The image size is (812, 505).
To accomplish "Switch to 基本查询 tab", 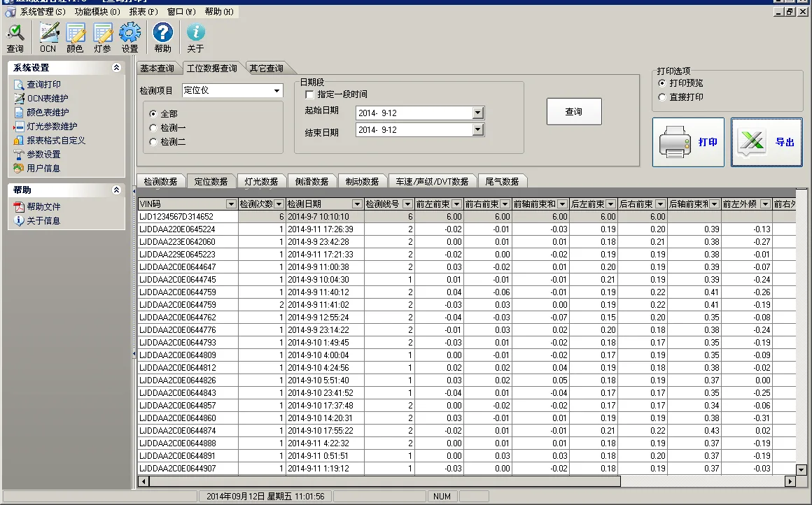I will point(157,69).
